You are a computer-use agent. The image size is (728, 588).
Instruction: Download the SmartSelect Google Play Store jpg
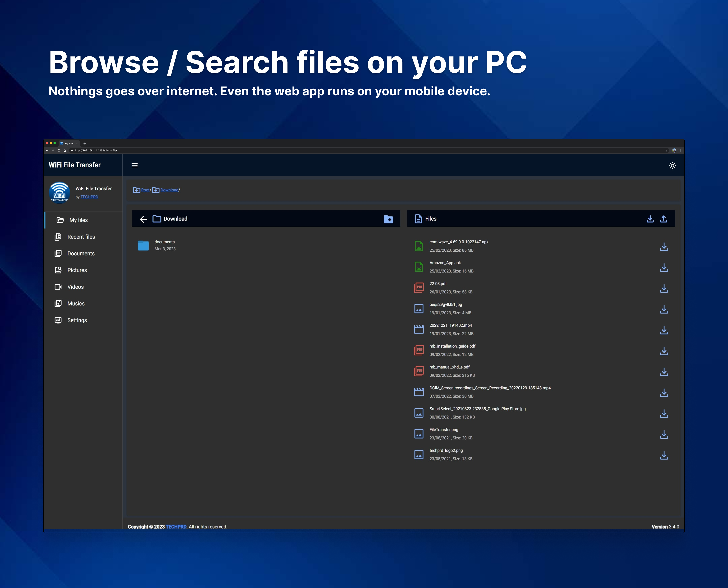click(664, 413)
